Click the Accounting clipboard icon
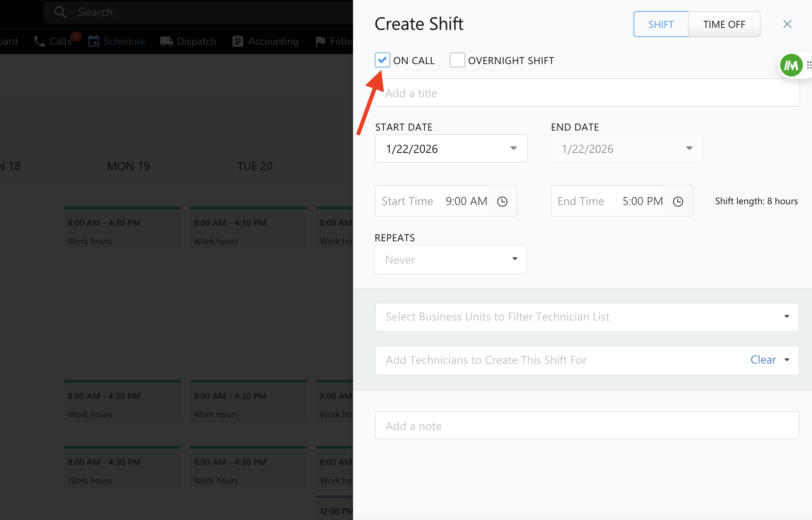Viewport: 812px width, 520px height. coord(238,41)
